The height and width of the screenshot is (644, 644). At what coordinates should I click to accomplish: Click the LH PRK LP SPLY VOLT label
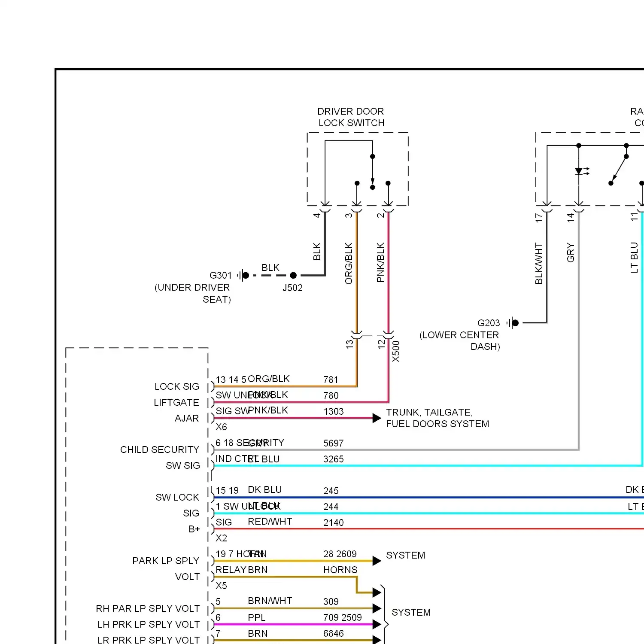(x=149, y=624)
